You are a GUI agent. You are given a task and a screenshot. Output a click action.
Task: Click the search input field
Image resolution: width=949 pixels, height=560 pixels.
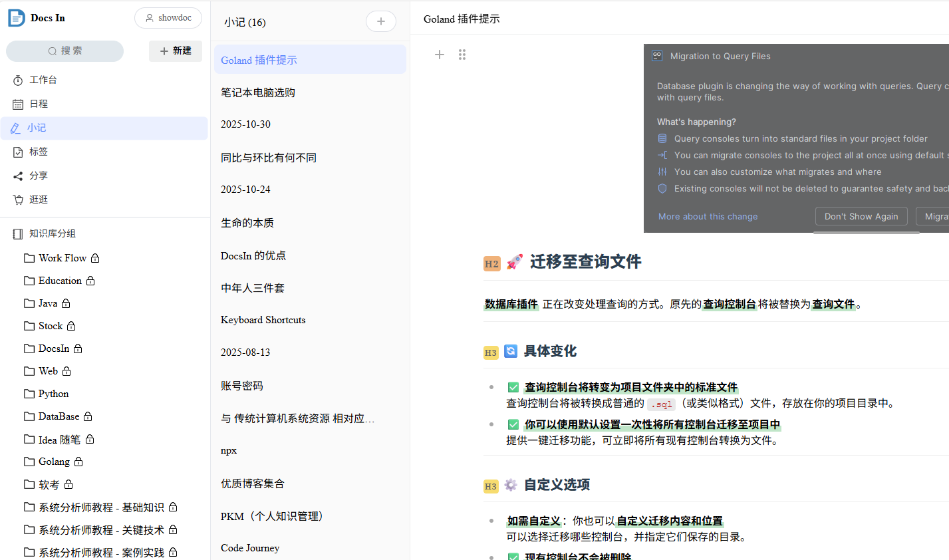(x=65, y=51)
